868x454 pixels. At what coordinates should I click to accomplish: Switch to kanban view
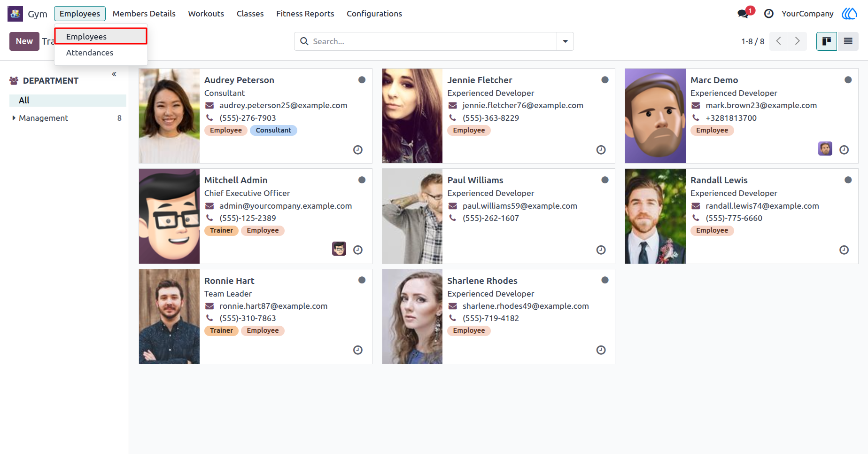[827, 41]
